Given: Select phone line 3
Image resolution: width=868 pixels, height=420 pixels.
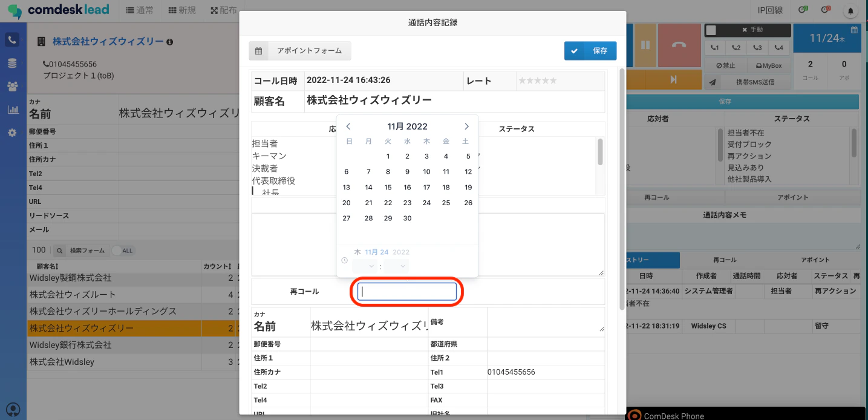Looking at the screenshot, I should pos(758,48).
